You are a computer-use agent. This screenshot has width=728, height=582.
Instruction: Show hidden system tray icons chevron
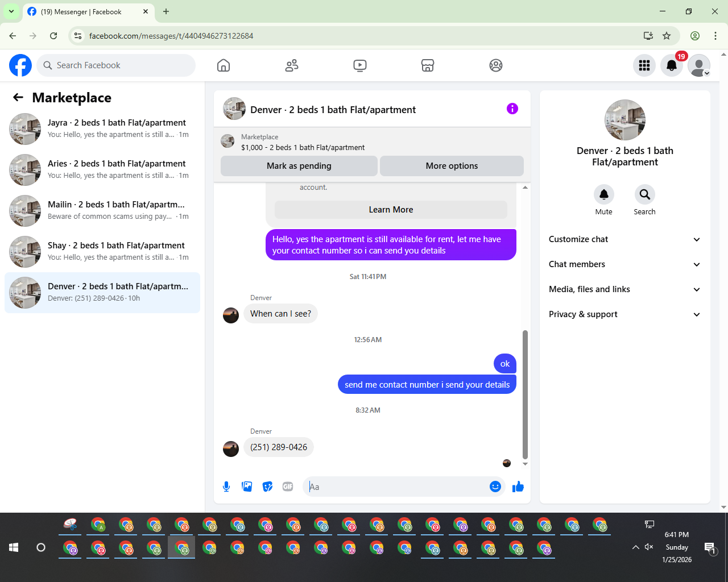click(x=635, y=547)
